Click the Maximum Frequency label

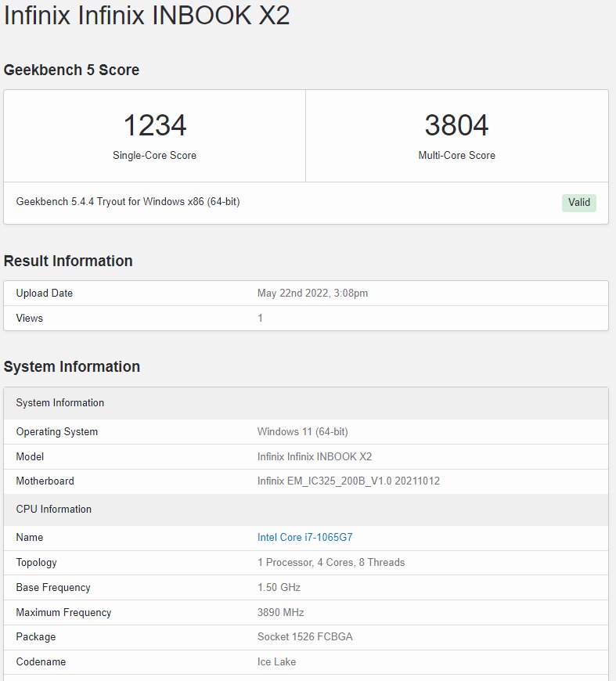(63, 612)
